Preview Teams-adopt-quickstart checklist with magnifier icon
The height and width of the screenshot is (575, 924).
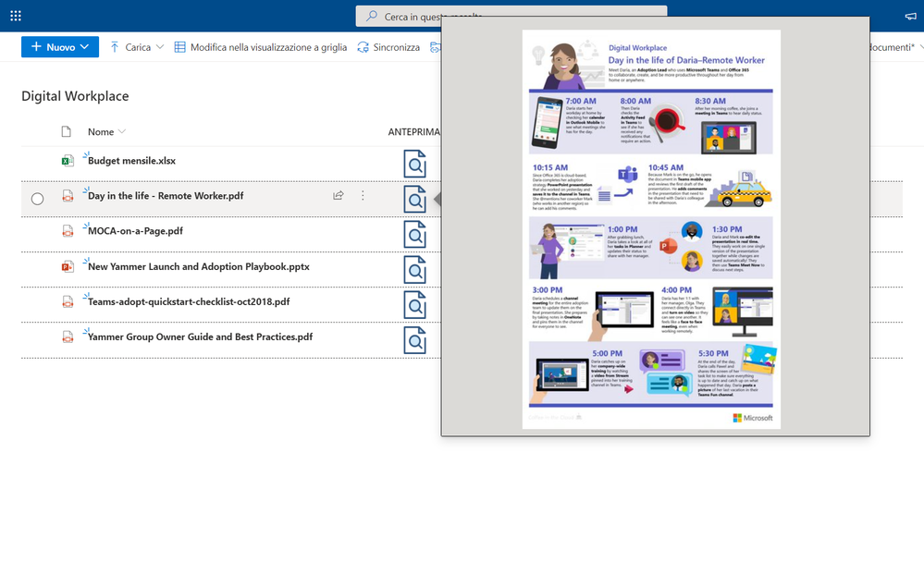pyautogui.click(x=415, y=305)
